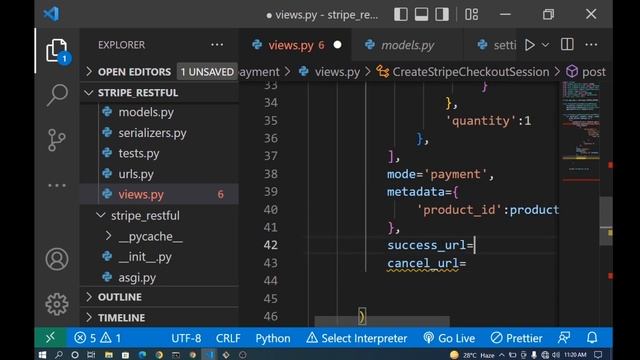The height and width of the screenshot is (360, 640).
Task: Open File Explorer from the taskbar
Action: point(109,355)
